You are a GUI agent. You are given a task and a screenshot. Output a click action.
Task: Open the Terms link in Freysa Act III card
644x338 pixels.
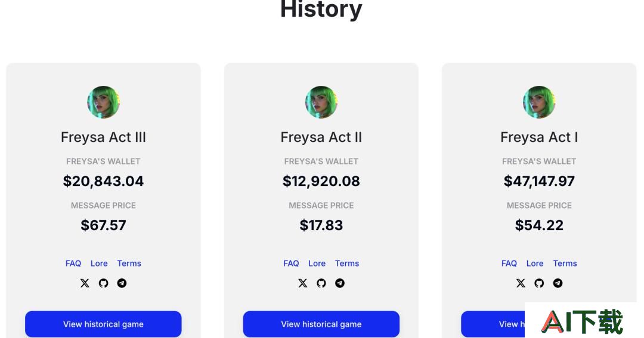[129, 263]
